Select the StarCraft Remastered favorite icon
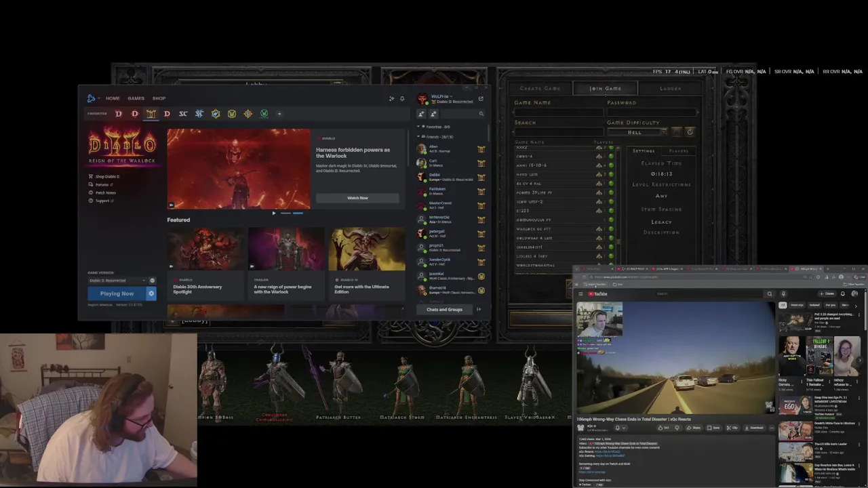 (183, 114)
